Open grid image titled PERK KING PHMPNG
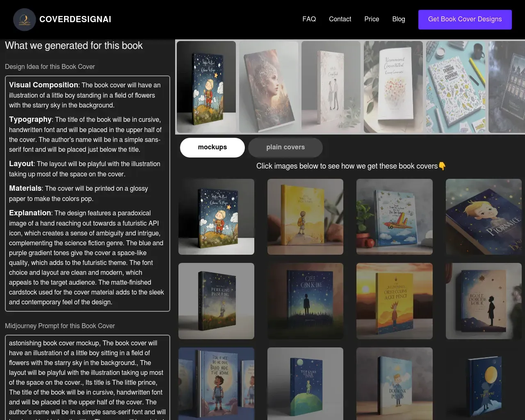Image resolution: width=525 pixels, height=420 pixels. click(x=216, y=301)
